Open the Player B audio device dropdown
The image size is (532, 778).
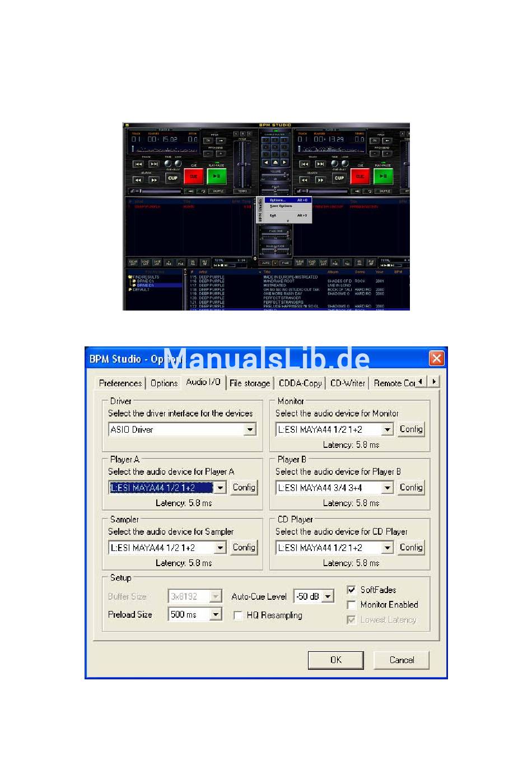tap(388, 488)
